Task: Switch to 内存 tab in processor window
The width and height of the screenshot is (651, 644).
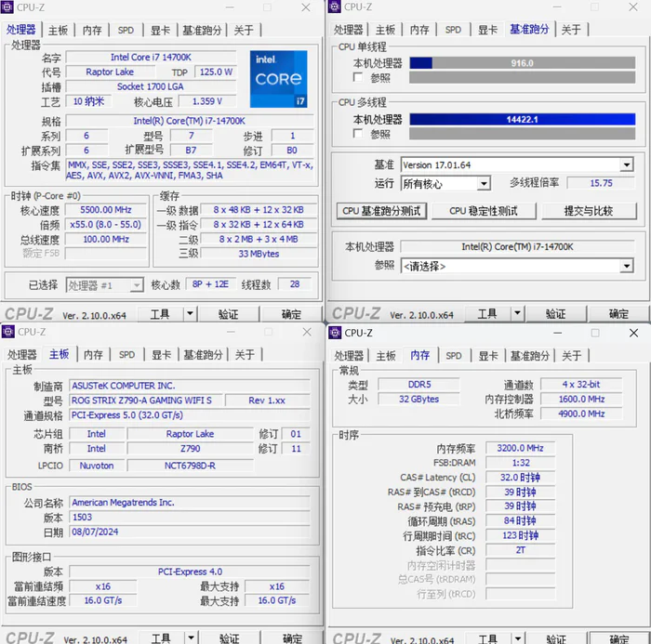Action: point(92,30)
